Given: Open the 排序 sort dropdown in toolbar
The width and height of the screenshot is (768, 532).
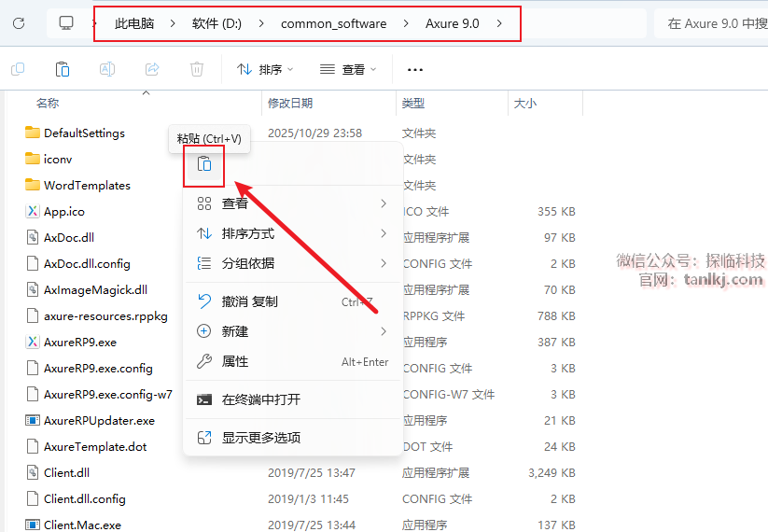Looking at the screenshot, I should pyautogui.click(x=265, y=69).
